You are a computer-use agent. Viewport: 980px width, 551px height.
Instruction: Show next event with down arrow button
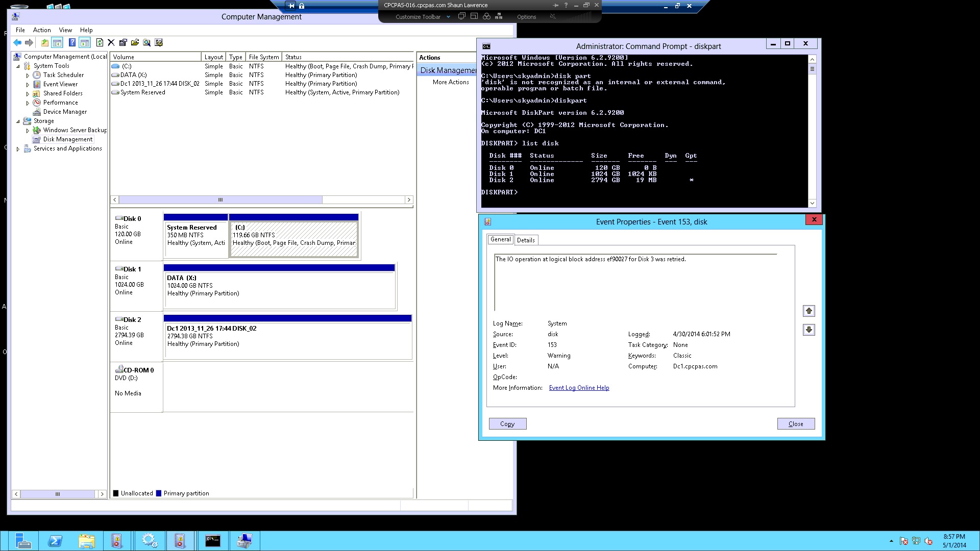pyautogui.click(x=808, y=330)
